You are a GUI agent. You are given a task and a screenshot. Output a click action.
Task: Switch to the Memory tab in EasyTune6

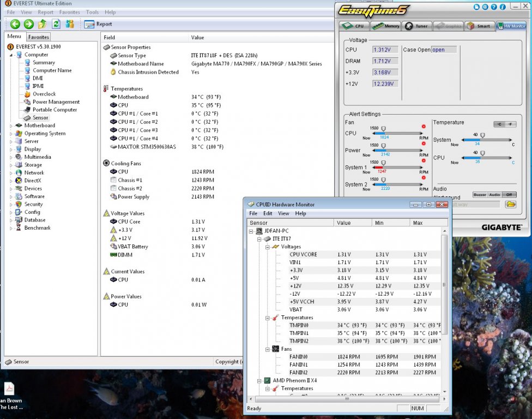pyautogui.click(x=386, y=26)
